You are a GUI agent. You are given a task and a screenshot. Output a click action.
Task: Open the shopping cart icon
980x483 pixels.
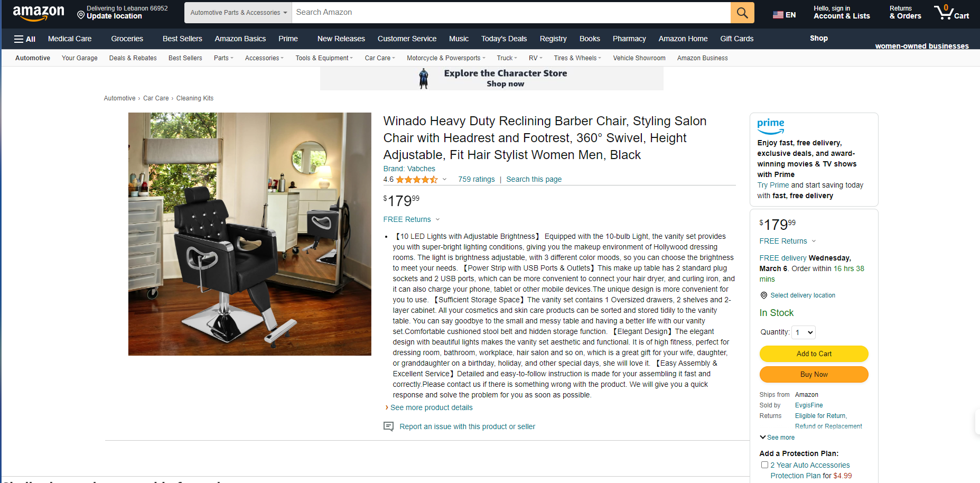951,13
